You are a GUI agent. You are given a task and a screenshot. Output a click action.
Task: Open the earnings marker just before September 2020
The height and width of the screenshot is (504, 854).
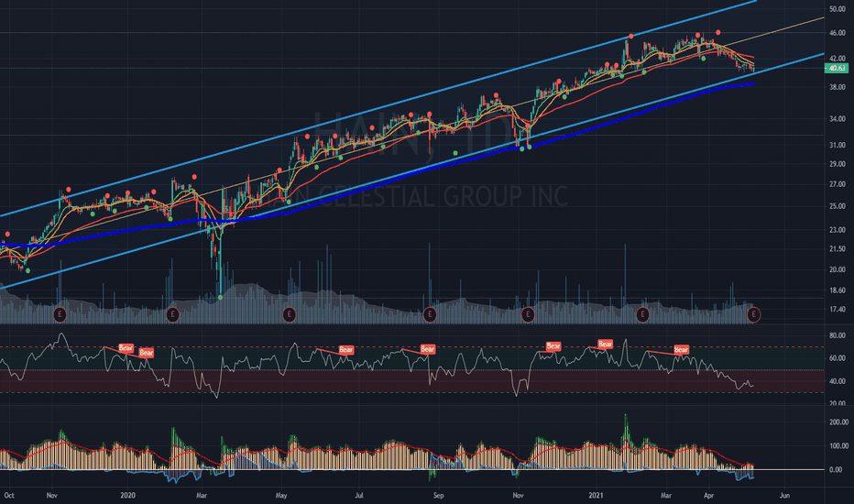tap(430, 314)
